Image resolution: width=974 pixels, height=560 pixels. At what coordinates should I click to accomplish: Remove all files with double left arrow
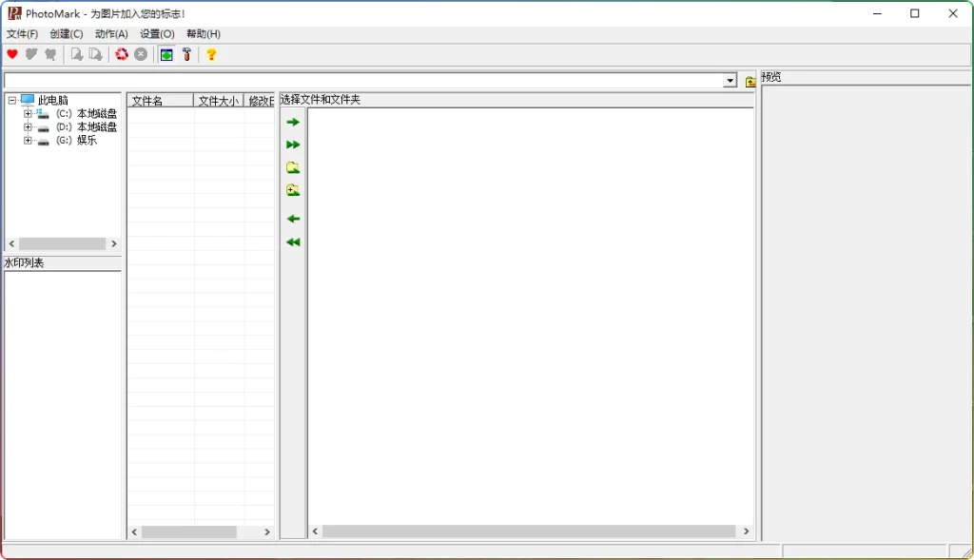click(x=293, y=242)
